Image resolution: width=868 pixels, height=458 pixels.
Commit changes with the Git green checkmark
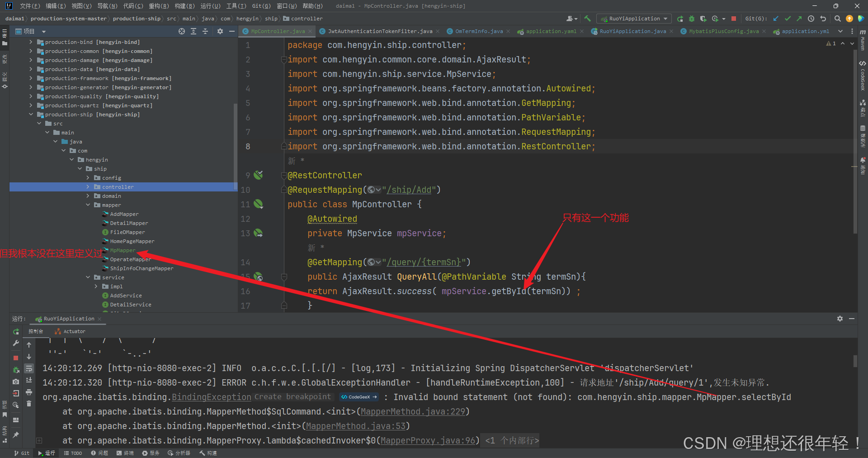[788, 19]
